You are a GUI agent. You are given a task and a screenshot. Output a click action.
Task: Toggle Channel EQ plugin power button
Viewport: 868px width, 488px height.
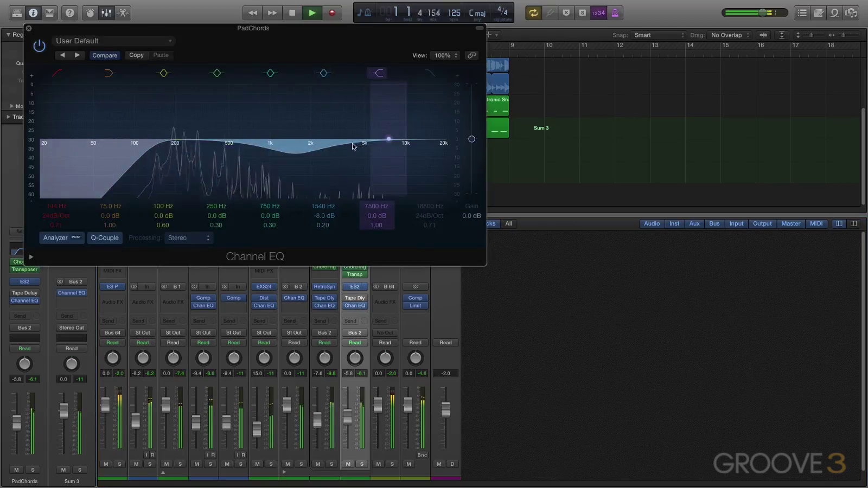point(39,46)
